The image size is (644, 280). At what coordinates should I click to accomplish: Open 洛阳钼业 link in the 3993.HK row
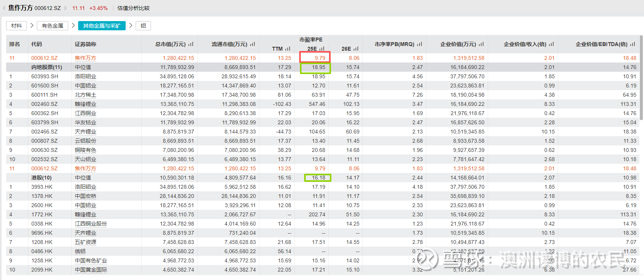click(x=85, y=187)
